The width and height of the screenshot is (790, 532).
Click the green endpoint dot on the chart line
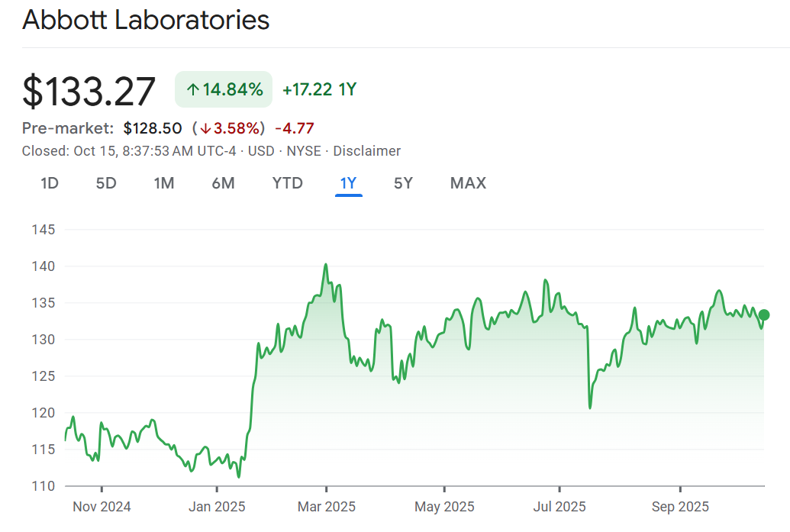(x=764, y=314)
